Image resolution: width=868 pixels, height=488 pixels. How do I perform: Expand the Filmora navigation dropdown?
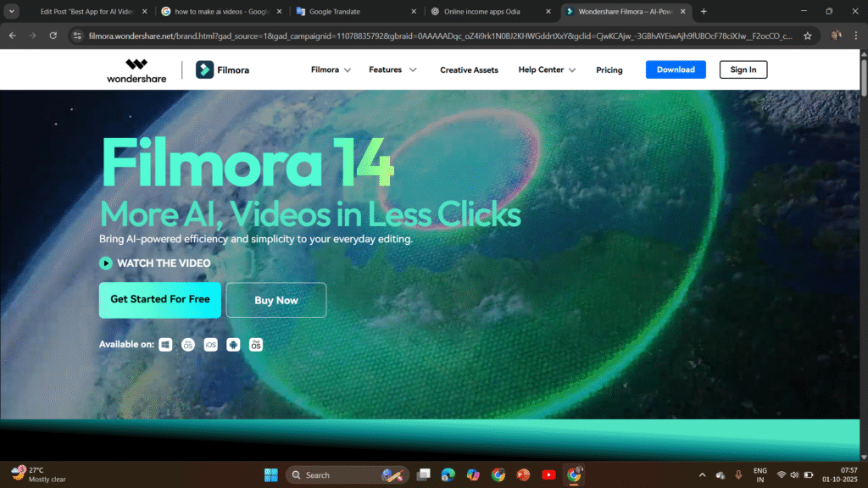(x=331, y=69)
